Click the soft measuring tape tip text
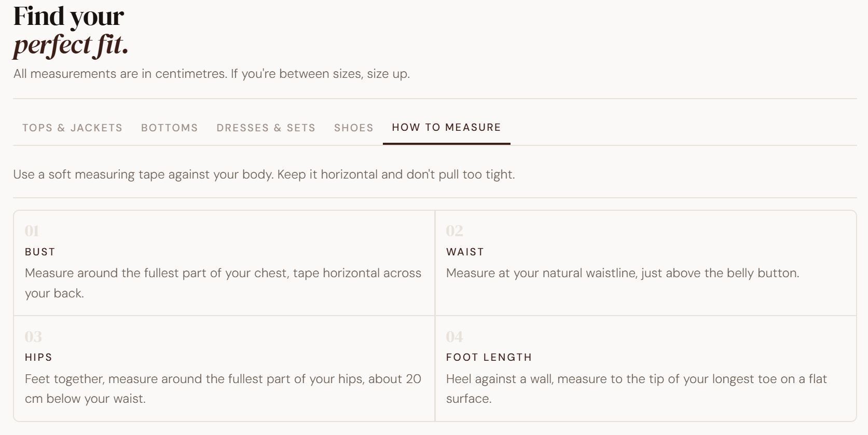The height and width of the screenshot is (435, 868). (x=264, y=174)
